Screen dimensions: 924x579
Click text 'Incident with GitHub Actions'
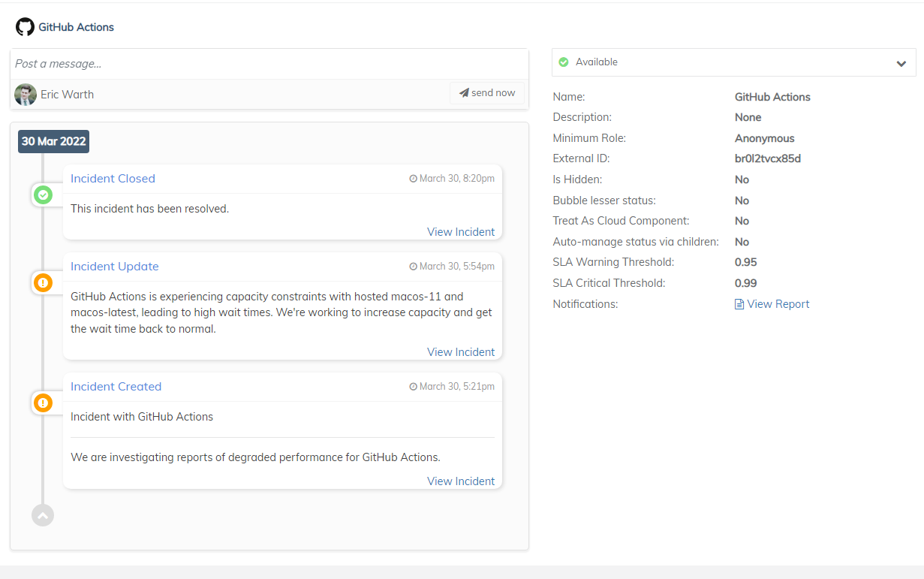click(142, 417)
